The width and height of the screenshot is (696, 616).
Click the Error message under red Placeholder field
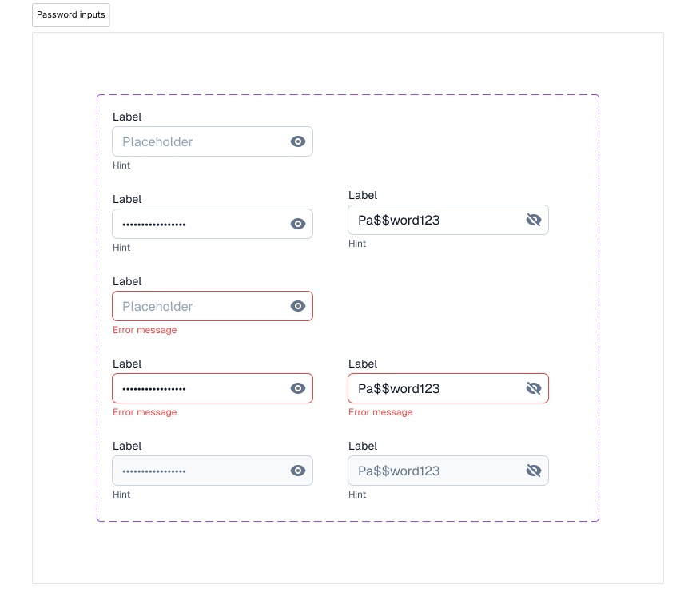pyautogui.click(x=145, y=330)
